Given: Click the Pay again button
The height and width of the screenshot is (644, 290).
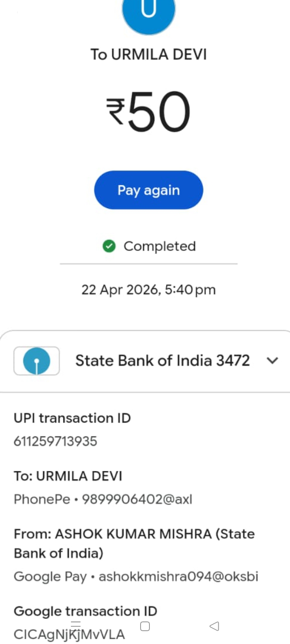Looking at the screenshot, I should click(x=149, y=190).
